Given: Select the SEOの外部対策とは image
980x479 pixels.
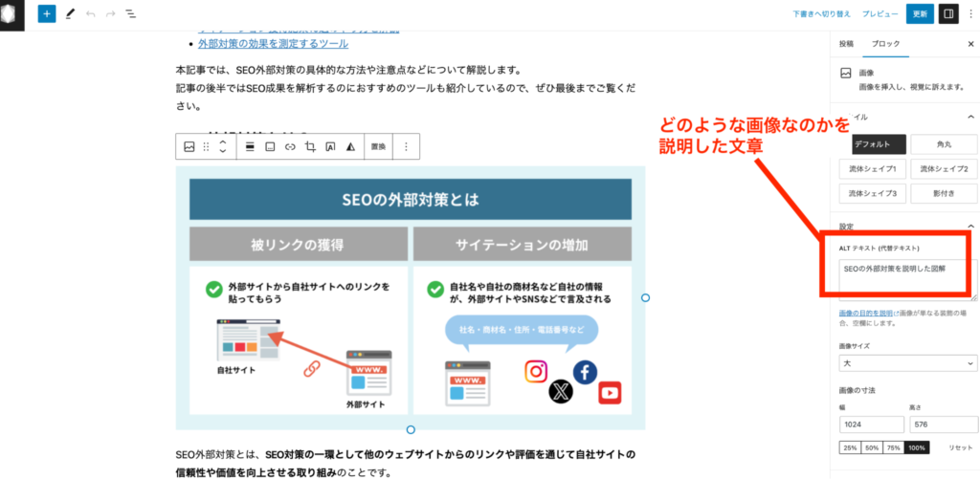Looking at the screenshot, I should point(410,298).
